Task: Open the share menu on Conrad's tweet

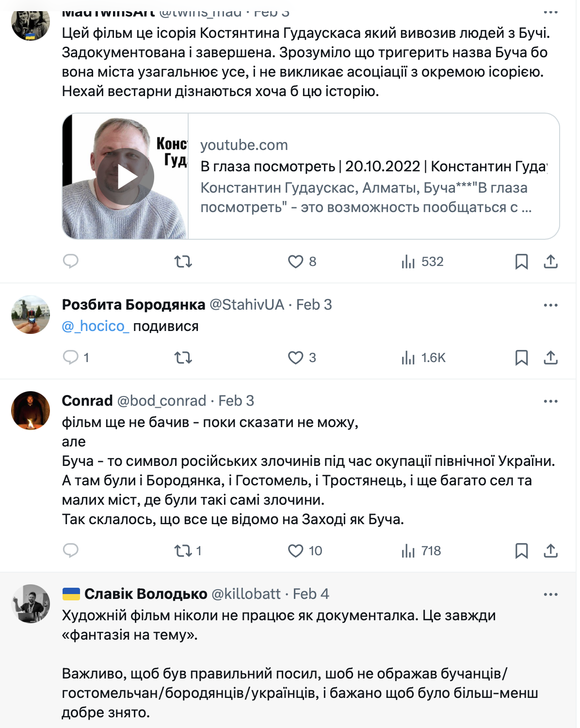Action: click(x=551, y=551)
